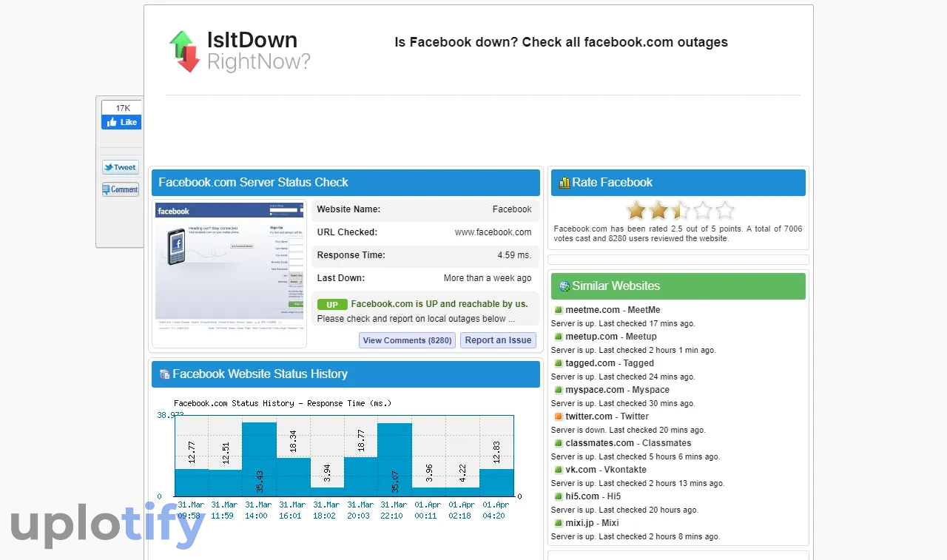This screenshot has width=947, height=560.
Task: Open the classmates.com link
Action: 600,443
